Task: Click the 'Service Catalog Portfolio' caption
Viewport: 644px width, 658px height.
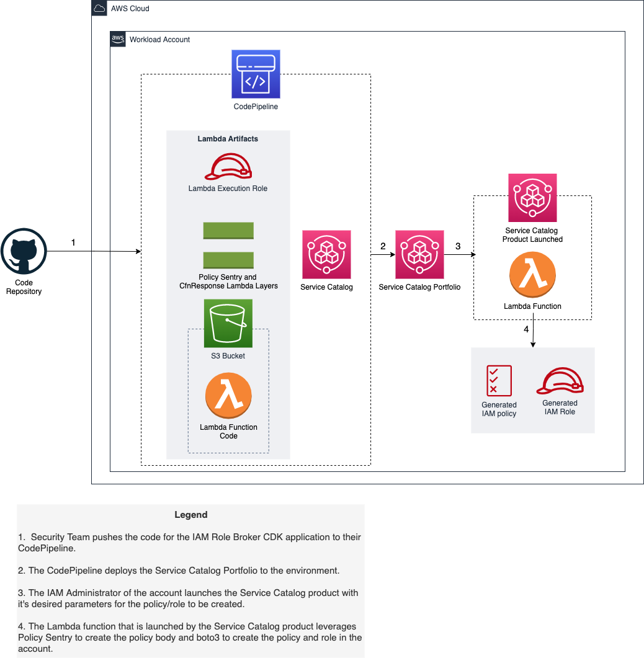Action: [419, 287]
